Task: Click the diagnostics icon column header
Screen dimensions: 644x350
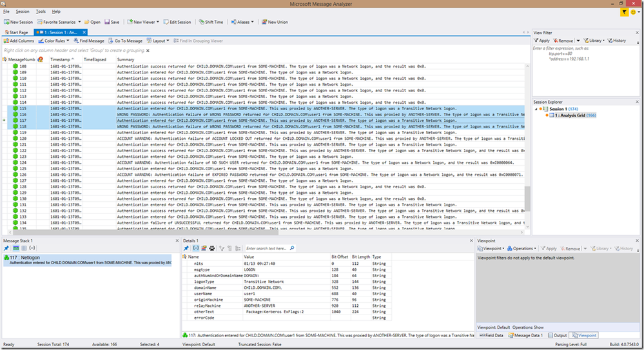Action: pyautogui.click(x=40, y=59)
